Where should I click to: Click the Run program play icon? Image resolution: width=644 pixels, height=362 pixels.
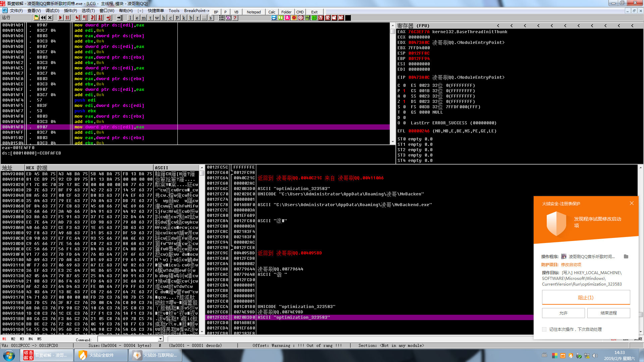pos(60,18)
